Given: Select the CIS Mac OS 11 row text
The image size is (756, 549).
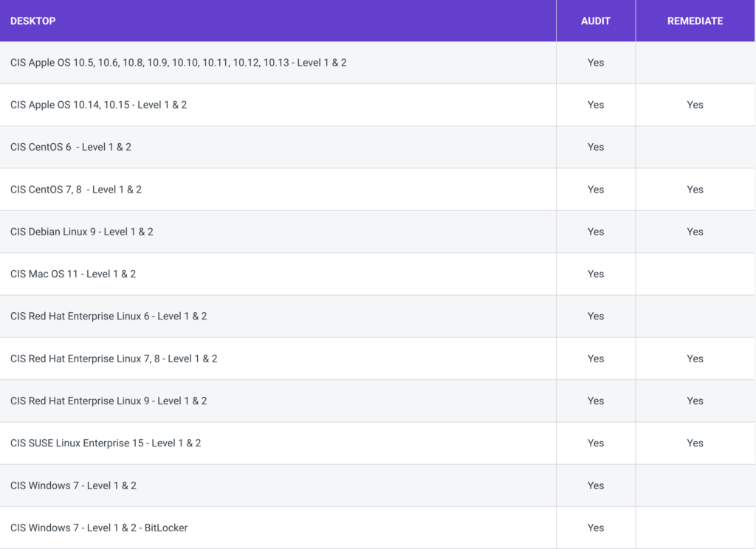Looking at the screenshot, I should tap(73, 274).
